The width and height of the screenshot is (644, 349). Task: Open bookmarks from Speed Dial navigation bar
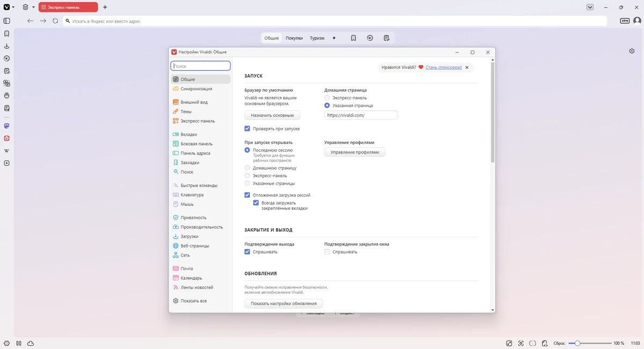354,38
